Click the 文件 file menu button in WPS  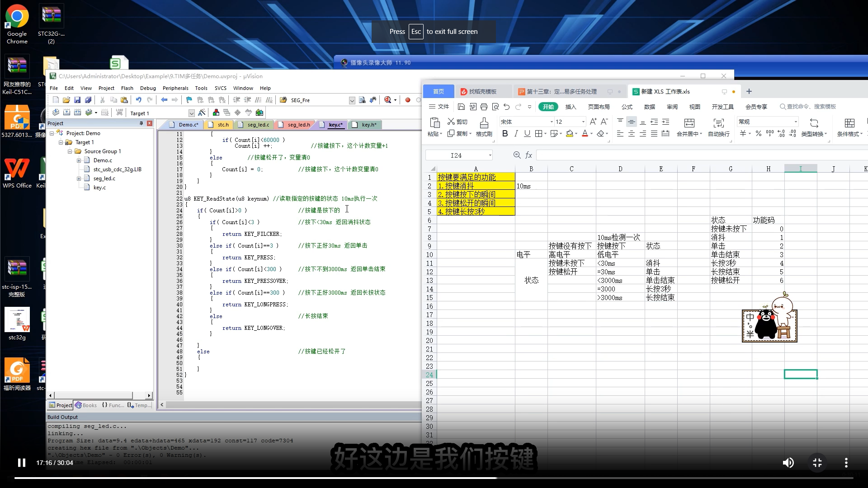coord(439,107)
